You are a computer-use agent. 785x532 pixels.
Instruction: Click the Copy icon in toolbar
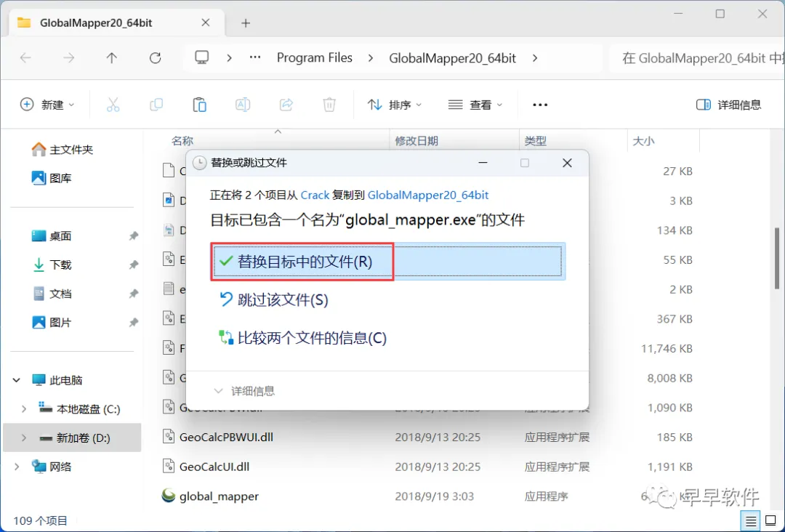point(156,105)
